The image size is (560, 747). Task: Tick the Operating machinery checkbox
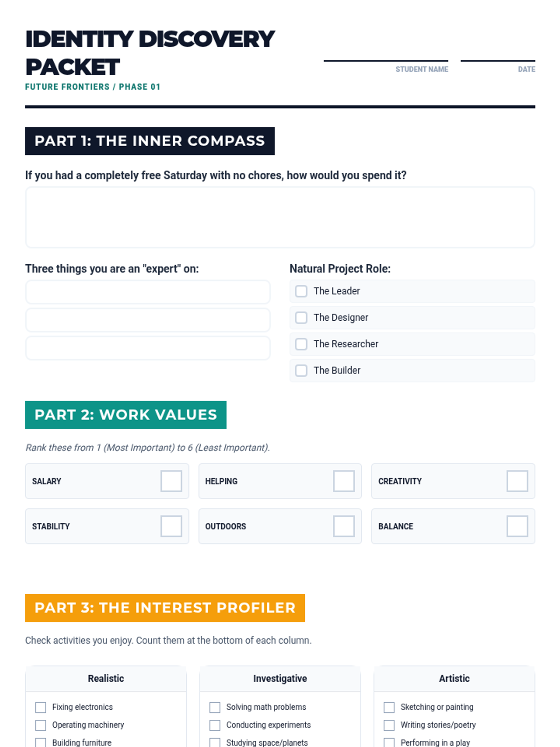[x=41, y=725]
